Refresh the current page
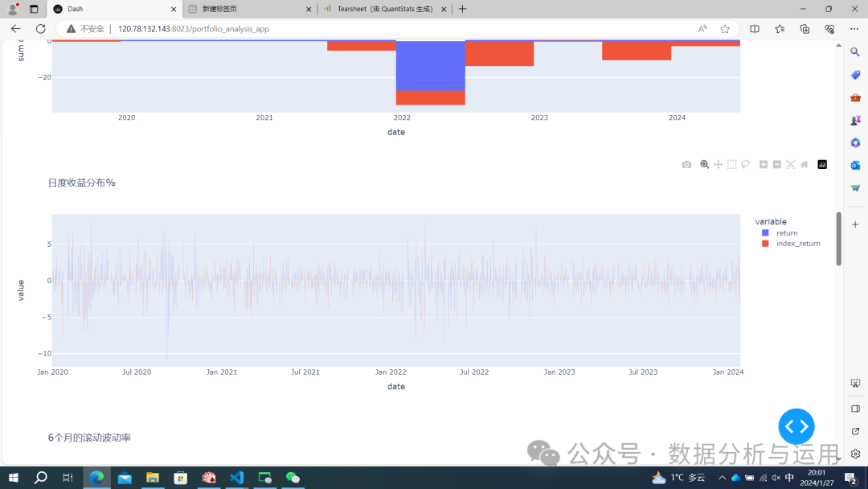Viewport: 868px width, 489px height. pos(40,29)
